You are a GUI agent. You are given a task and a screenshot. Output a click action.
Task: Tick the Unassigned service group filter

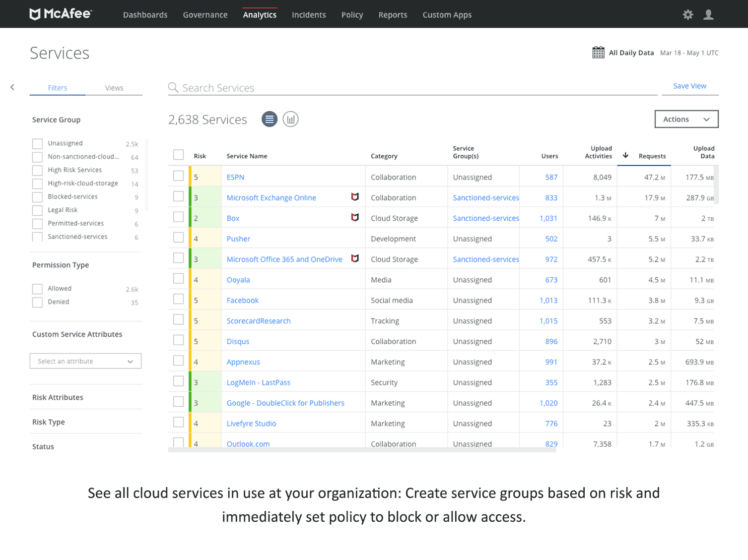37,144
